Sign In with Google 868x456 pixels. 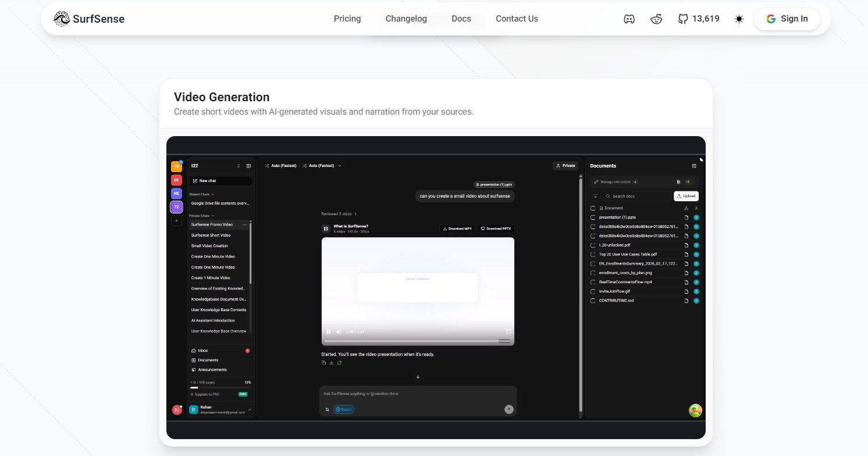click(787, 19)
